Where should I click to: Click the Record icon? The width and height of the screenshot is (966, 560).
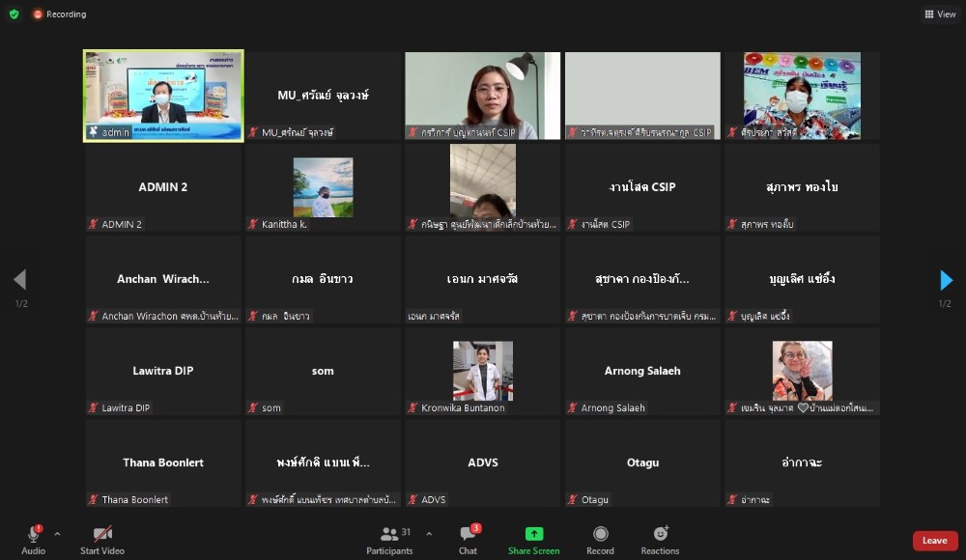coord(600,534)
